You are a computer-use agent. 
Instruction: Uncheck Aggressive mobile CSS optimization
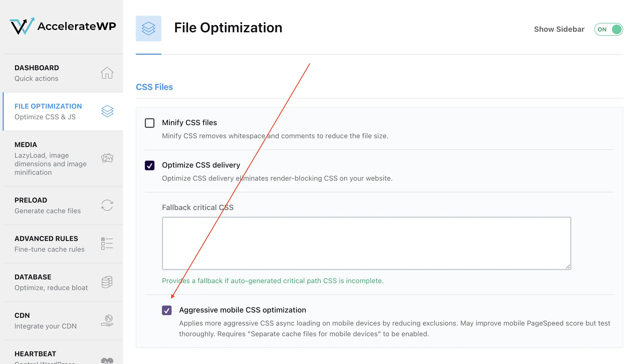[x=167, y=310]
